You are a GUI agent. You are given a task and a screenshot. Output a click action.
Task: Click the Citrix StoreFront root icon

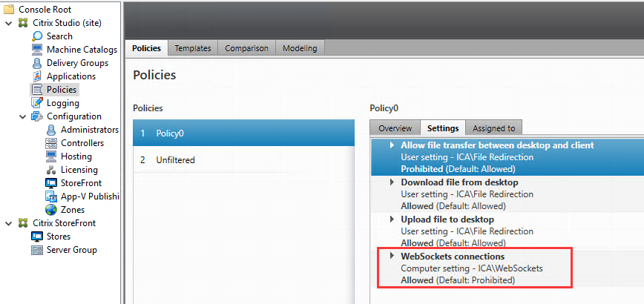click(x=24, y=223)
